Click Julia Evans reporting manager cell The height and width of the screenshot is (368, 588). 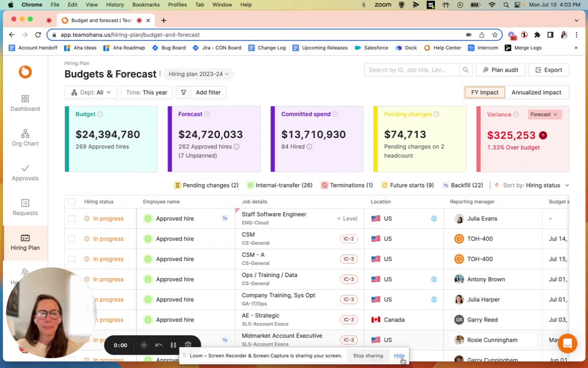[x=493, y=219]
